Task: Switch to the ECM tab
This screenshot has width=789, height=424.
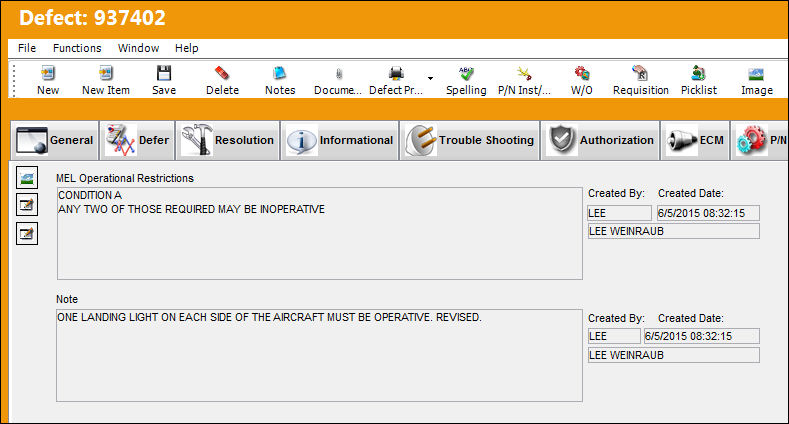Action: coord(695,140)
